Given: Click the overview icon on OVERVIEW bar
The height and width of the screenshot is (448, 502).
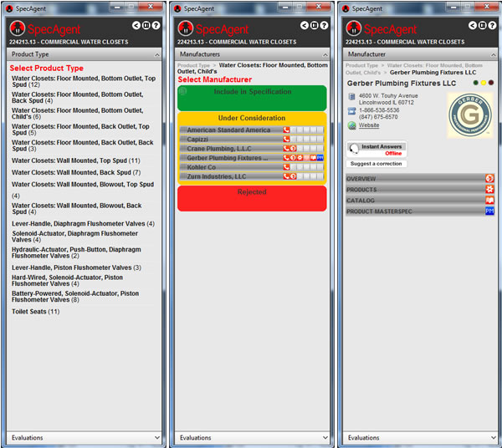Looking at the screenshot, I should tap(489, 178).
